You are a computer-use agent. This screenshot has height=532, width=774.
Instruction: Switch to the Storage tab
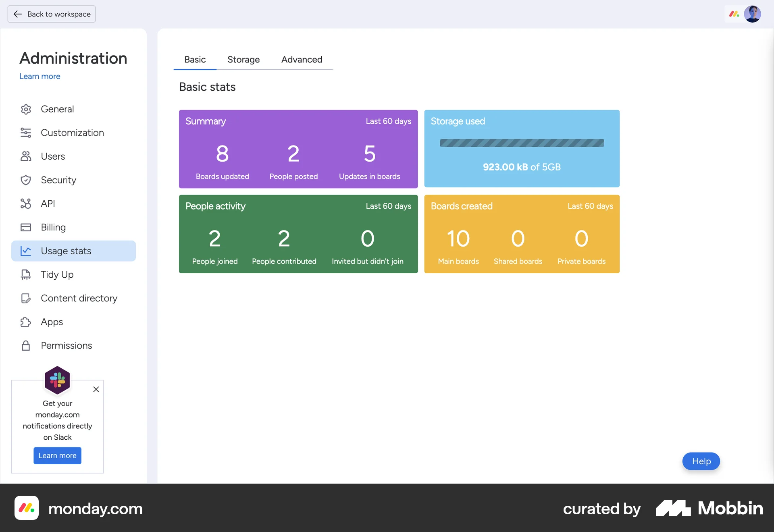click(x=243, y=60)
